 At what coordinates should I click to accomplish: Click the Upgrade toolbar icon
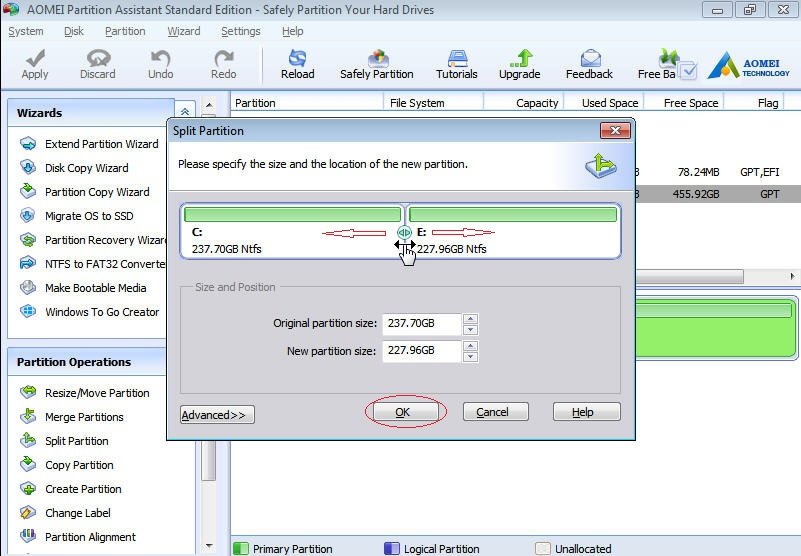tap(521, 58)
